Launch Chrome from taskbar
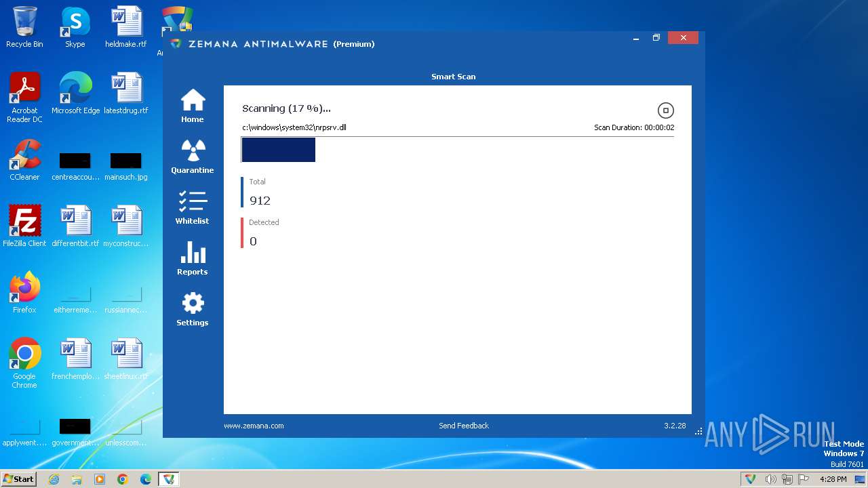This screenshot has height=488, width=868. pyautogui.click(x=123, y=479)
